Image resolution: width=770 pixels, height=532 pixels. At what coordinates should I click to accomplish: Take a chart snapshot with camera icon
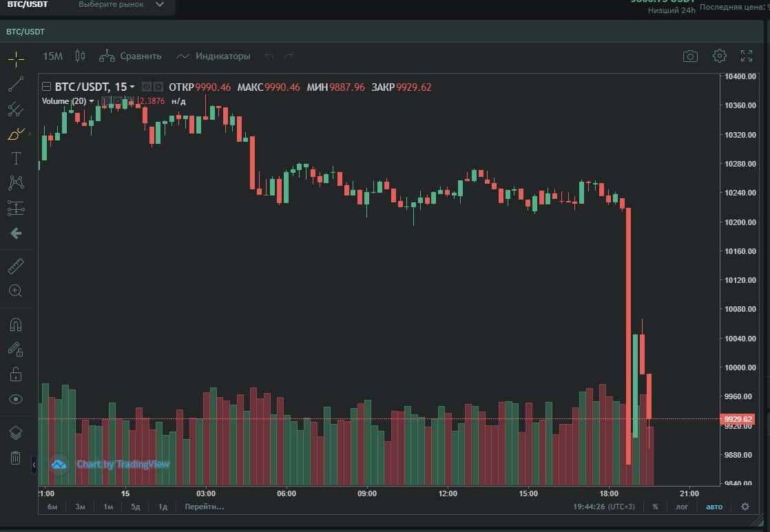pos(690,56)
